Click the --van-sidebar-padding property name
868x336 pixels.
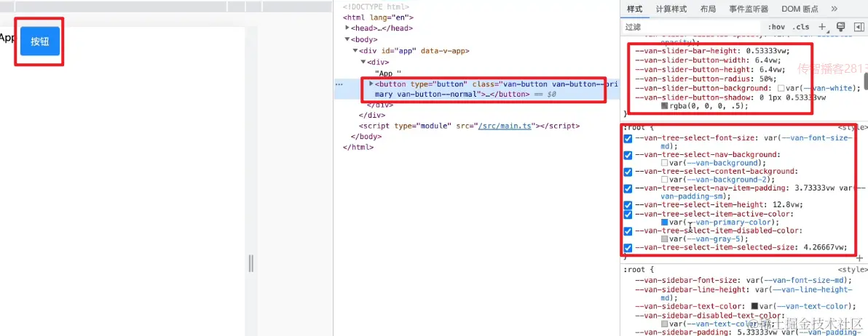pyautogui.click(x=683, y=332)
